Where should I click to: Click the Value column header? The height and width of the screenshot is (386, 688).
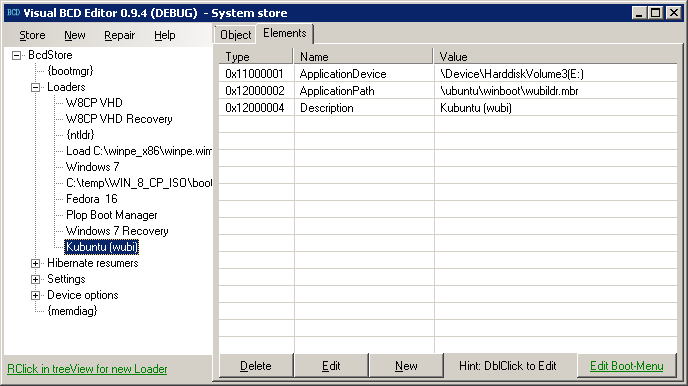click(x=555, y=57)
